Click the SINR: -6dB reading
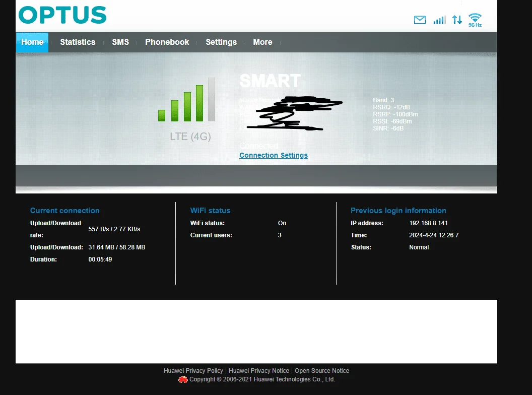532x395 pixels. click(388, 128)
